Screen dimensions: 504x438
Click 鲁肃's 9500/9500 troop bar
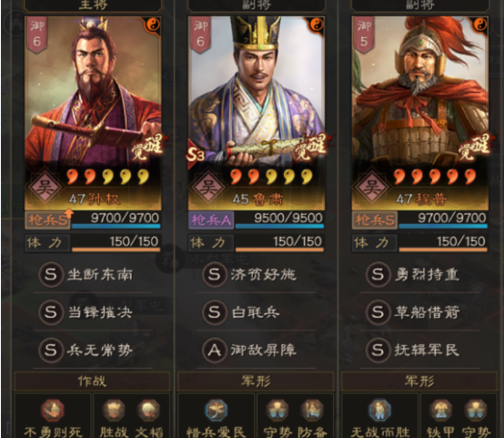coord(279,220)
